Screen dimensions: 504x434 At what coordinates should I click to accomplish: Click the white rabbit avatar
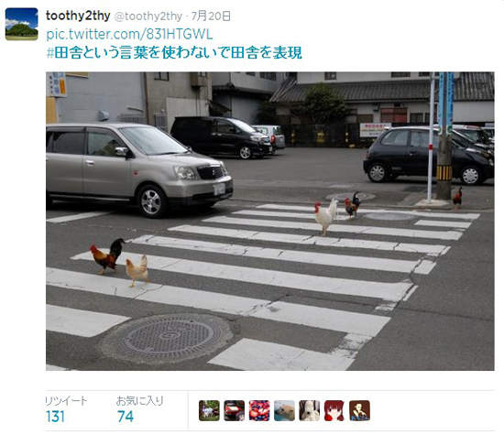[309, 410]
